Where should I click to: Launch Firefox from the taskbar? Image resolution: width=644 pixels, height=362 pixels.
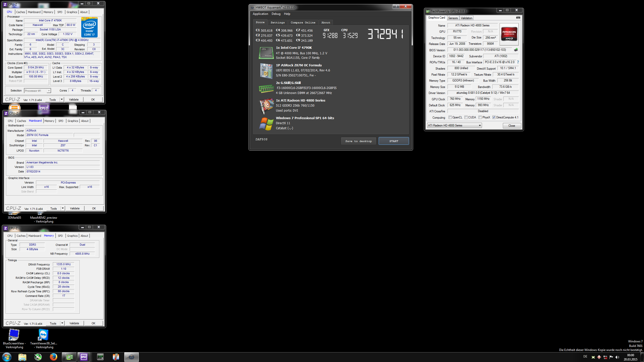tap(53, 357)
